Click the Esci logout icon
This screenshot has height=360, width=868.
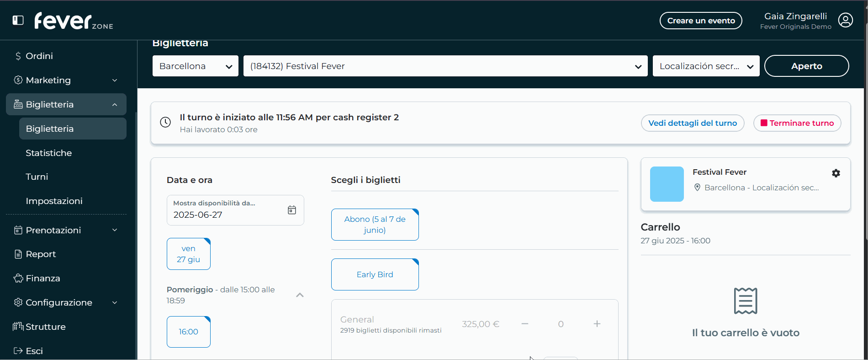click(x=18, y=351)
